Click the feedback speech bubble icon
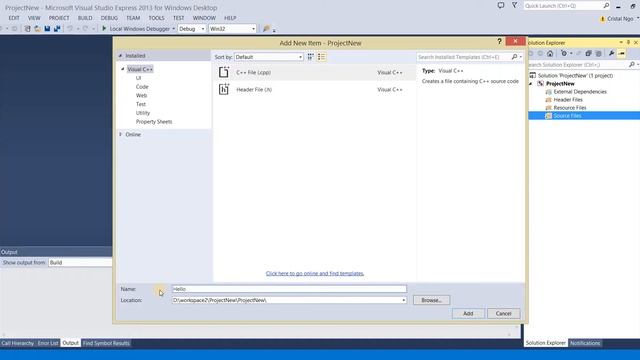The height and width of the screenshot is (360, 640). pyautogui.click(x=501, y=5)
